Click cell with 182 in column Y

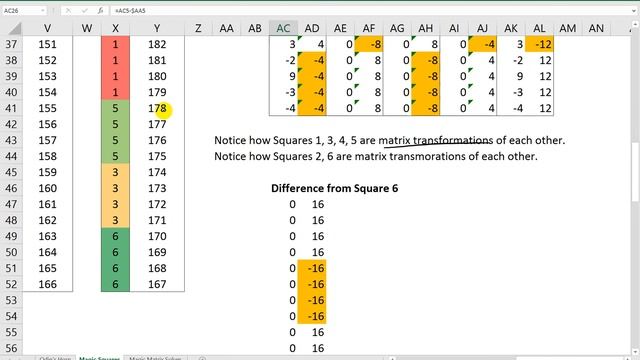(x=157, y=44)
